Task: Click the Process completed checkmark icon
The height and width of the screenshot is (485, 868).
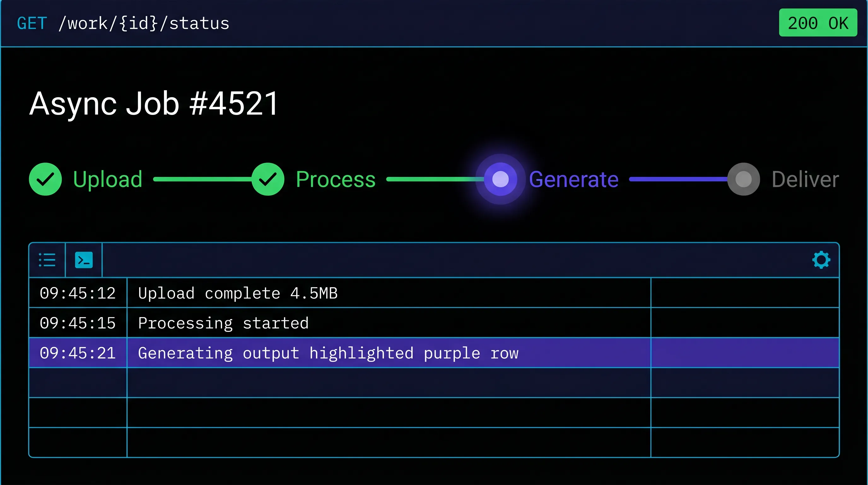Action: [268, 179]
